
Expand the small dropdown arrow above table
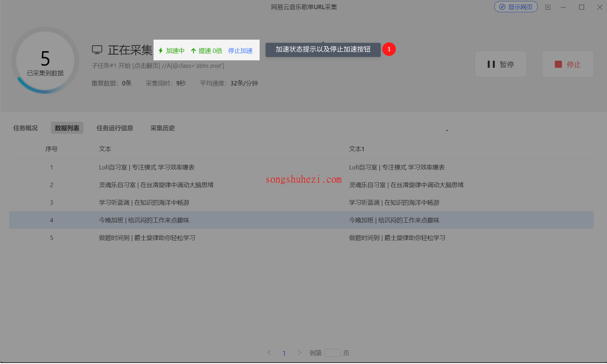447,130
